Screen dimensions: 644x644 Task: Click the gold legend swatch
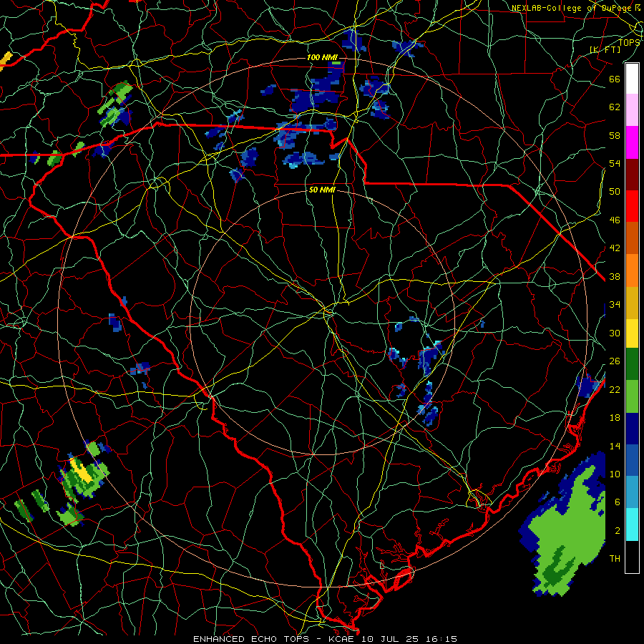(632, 303)
